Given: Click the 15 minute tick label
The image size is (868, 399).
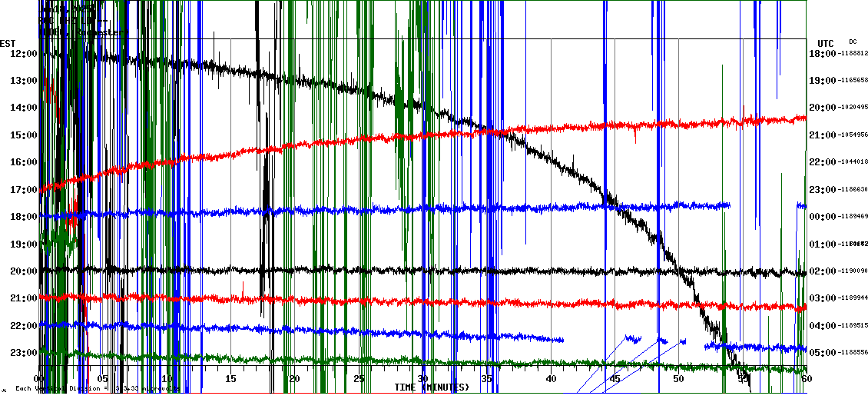Looking at the screenshot, I should pos(230,379).
